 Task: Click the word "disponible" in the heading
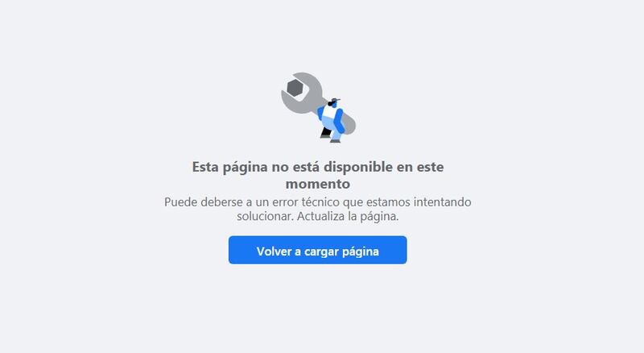(358, 167)
